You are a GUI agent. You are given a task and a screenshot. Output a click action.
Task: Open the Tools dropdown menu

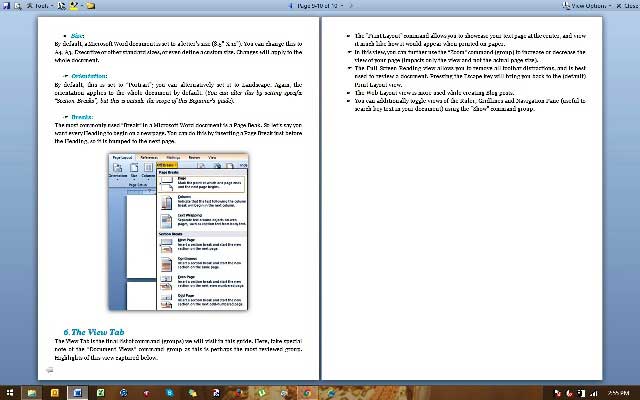(40, 6)
